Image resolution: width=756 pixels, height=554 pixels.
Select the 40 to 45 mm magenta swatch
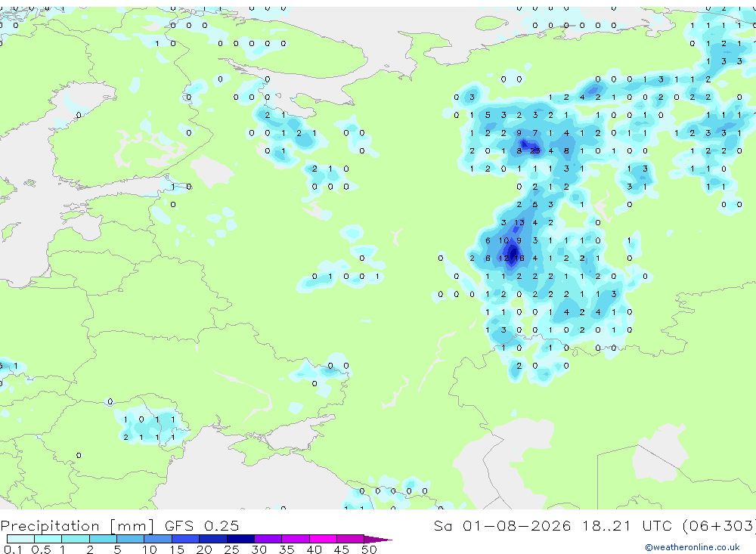pyautogui.click(x=323, y=539)
